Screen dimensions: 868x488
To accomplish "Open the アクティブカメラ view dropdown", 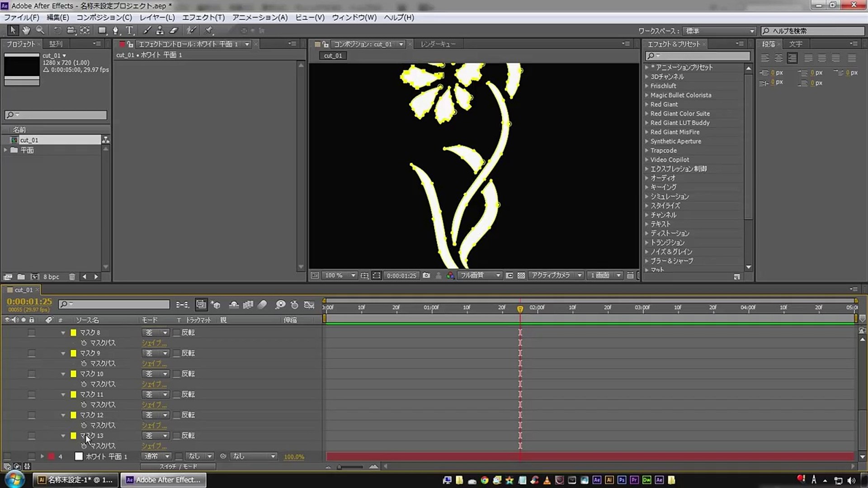I will pyautogui.click(x=556, y=275).
